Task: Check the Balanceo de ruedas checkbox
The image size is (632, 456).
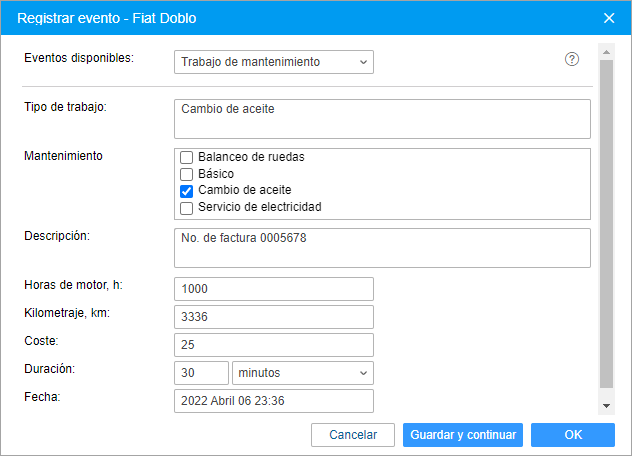Action: [x=186, y=157]
